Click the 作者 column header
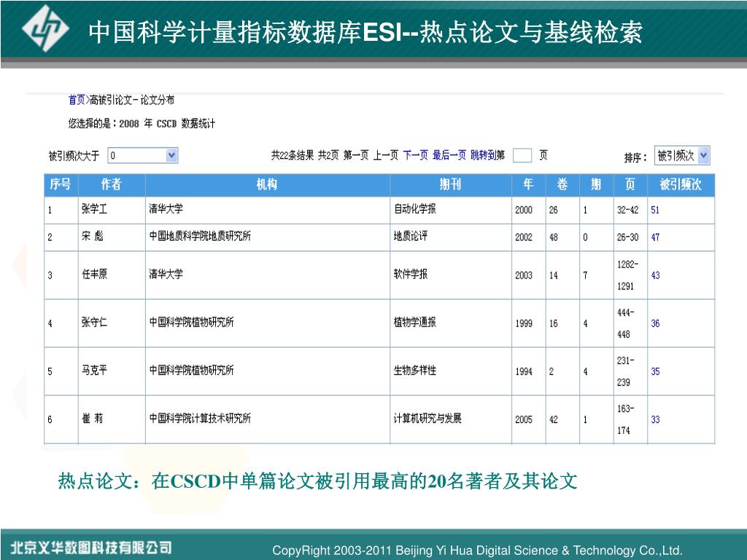 [112, 184]
